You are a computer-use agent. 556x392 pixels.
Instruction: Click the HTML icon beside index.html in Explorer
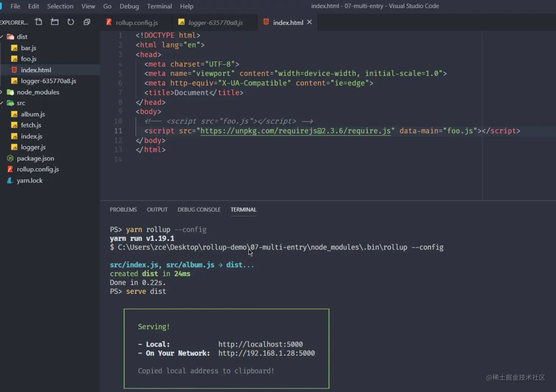coord(14,70)
